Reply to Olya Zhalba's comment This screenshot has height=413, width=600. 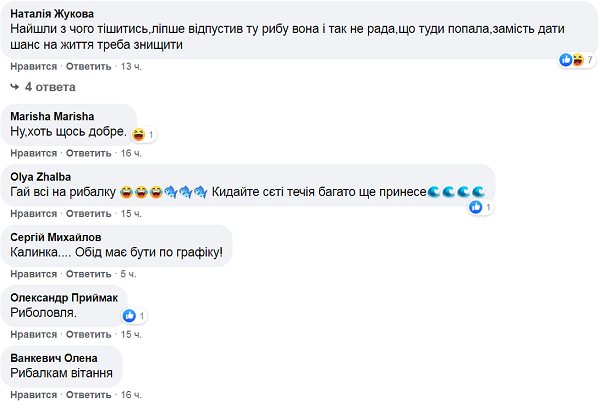(88, 214)
